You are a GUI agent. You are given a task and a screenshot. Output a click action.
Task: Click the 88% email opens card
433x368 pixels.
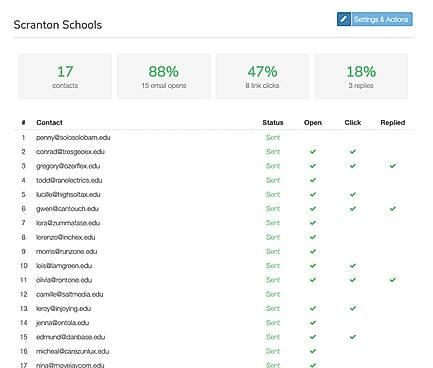(164, 76)
